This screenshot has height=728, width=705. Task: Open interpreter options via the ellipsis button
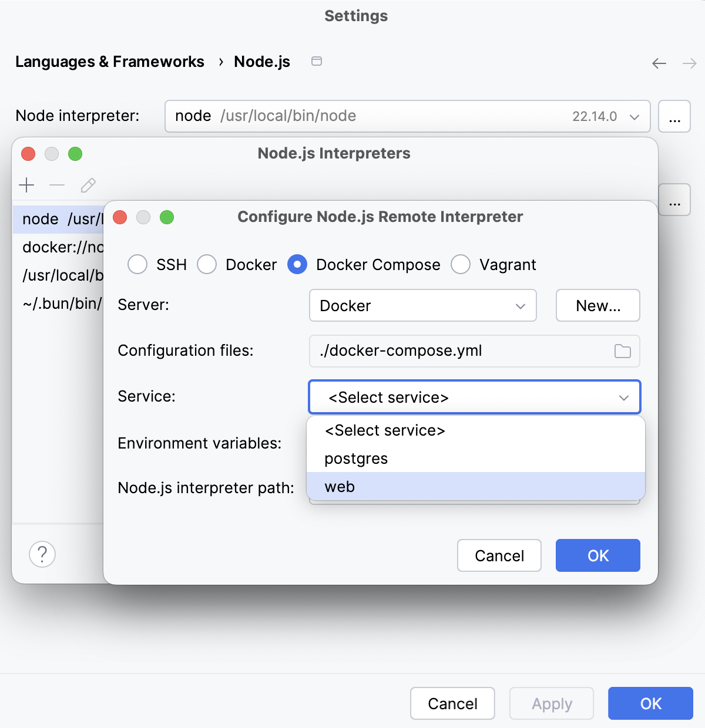(x=674, y=116)
